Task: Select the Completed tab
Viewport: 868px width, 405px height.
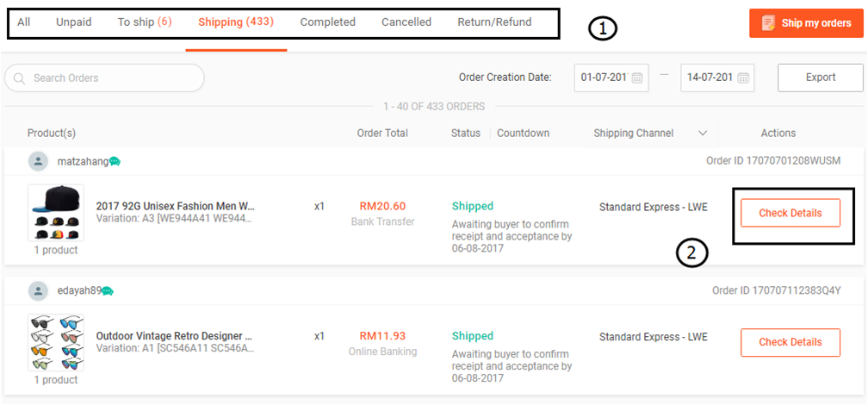Action: (327, 22)
